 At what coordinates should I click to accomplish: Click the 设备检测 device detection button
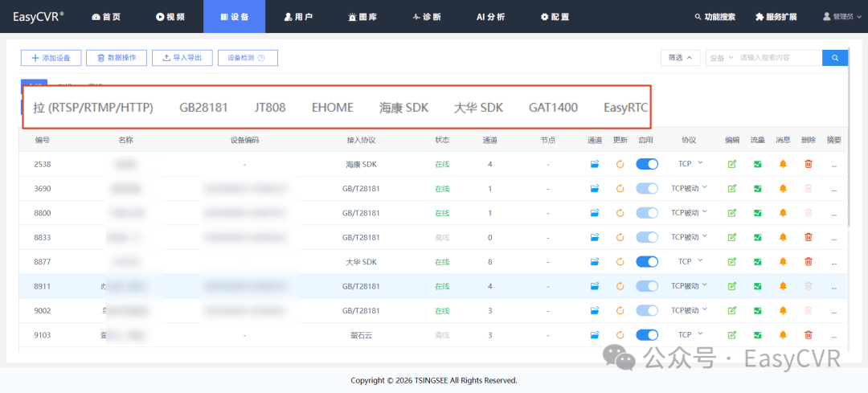tap(248, 58)
